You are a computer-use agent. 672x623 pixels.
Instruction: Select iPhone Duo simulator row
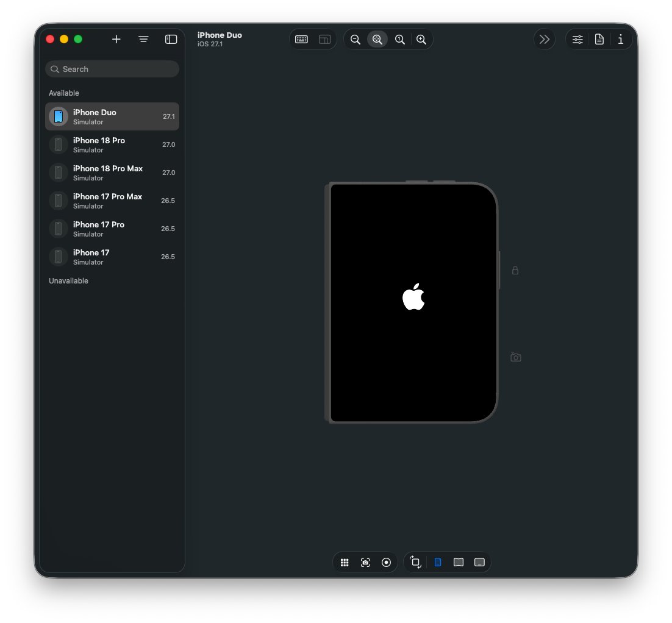coord(112,116)
